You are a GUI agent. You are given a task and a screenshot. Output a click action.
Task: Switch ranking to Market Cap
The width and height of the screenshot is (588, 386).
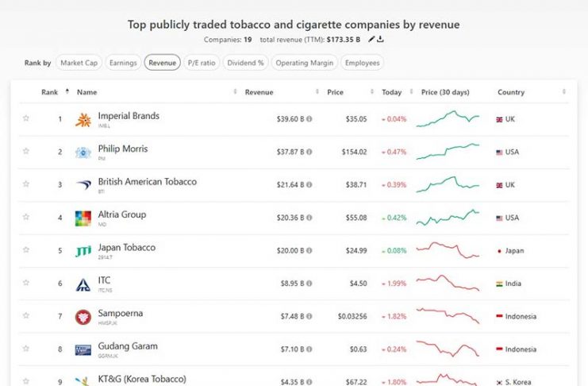pos(81,63)
